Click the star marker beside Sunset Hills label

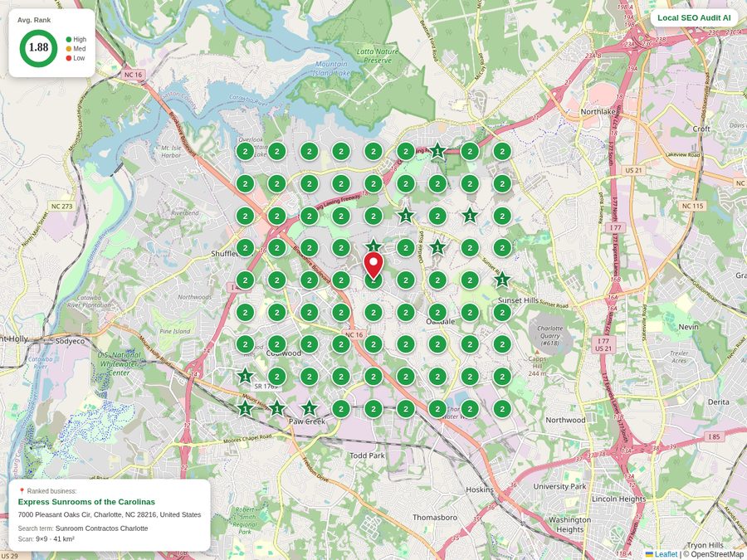[x=502, y=280]
